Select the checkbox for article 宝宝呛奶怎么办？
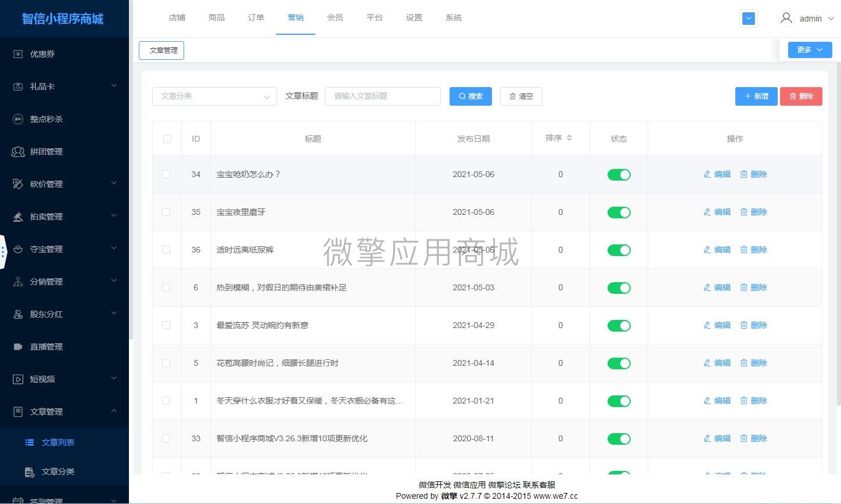 point(166,174)
